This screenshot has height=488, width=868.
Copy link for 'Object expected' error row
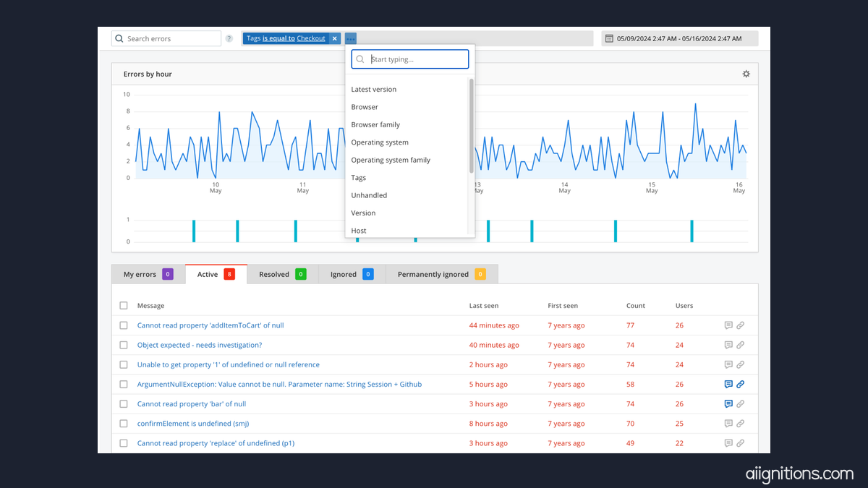coord(740,345)
